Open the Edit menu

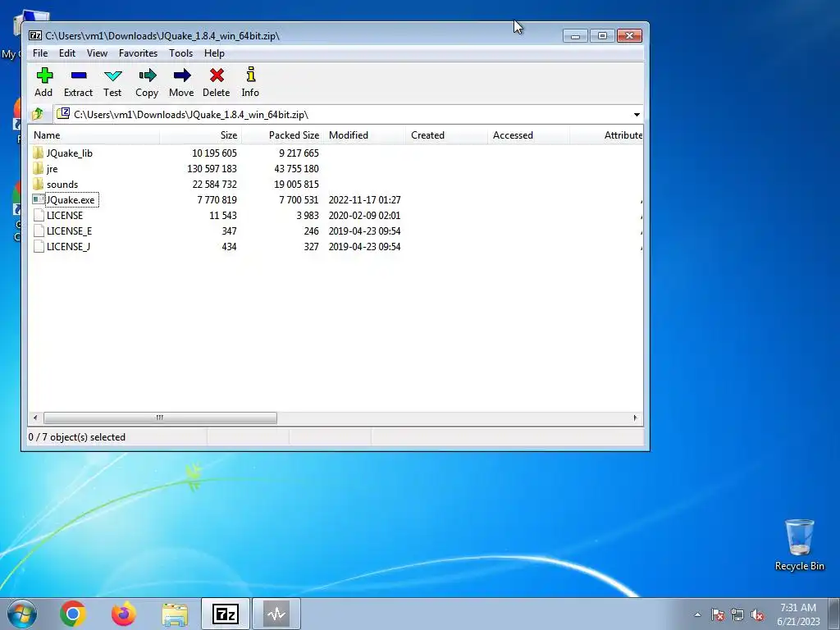67,53
